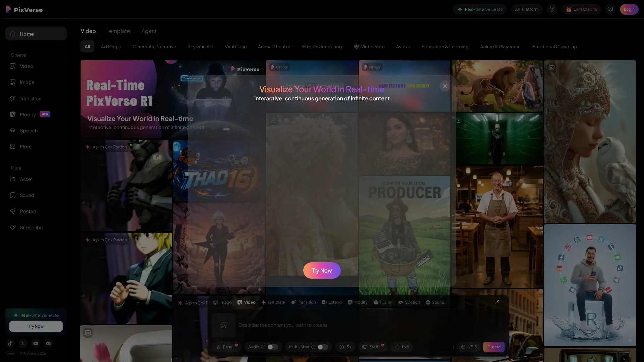
Task: Filter by Ad Magic category
Action: (111, 47)
